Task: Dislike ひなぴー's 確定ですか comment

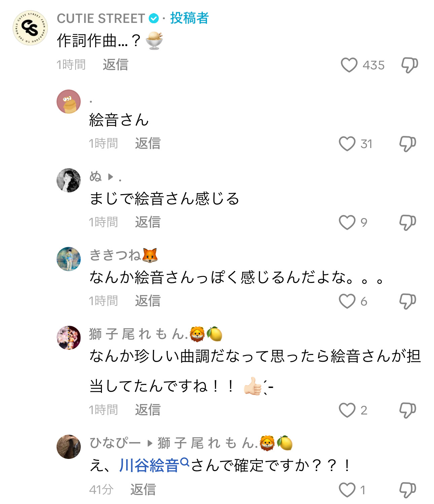Action: [x=407, y=490]
